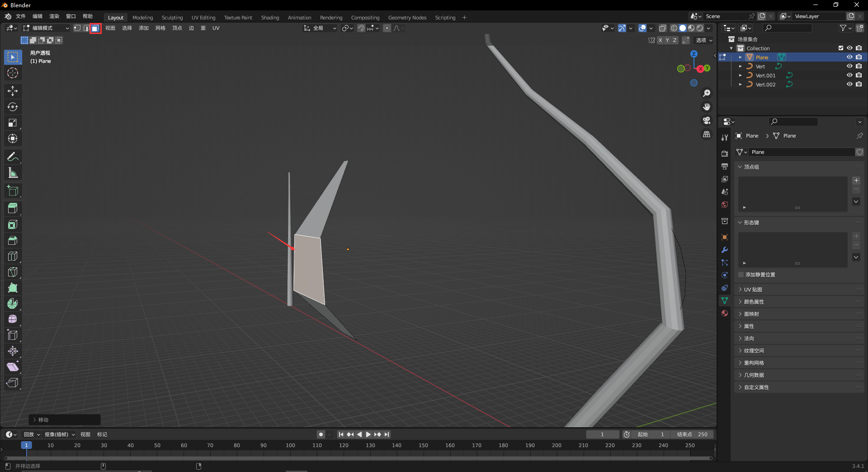
Task: Choose the Knife tool
Action: [x=13, y=272]
